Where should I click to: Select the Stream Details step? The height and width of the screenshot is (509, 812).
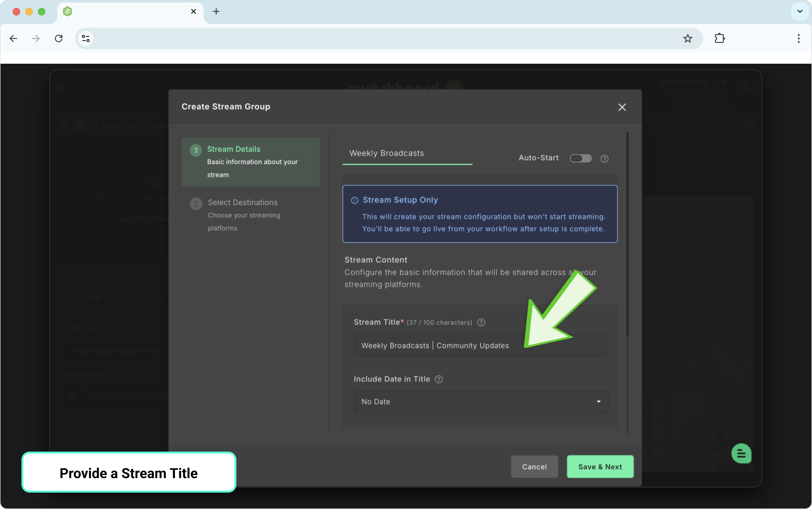click(x=251, y=161)
